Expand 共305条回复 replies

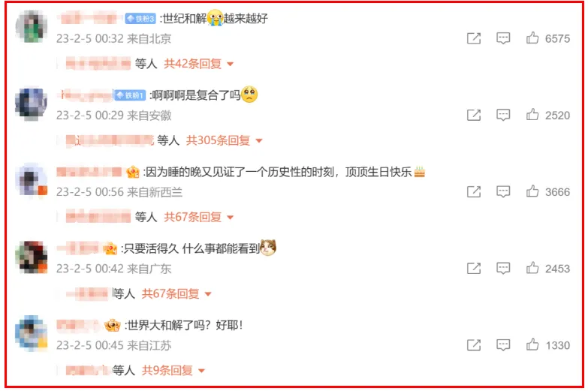(x=225, y=140)
